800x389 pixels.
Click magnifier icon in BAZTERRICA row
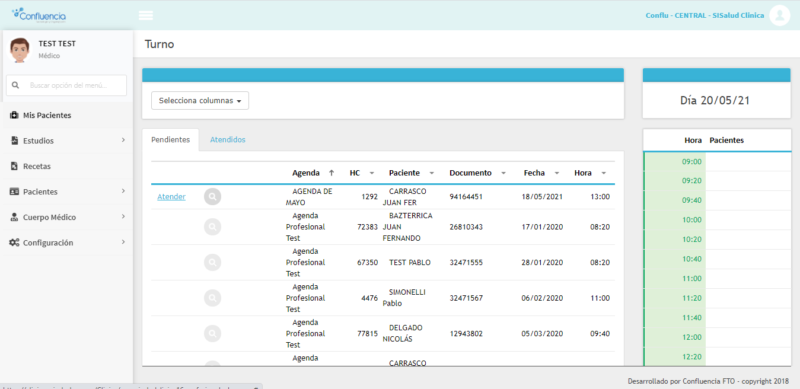click(x=213, y=227)
